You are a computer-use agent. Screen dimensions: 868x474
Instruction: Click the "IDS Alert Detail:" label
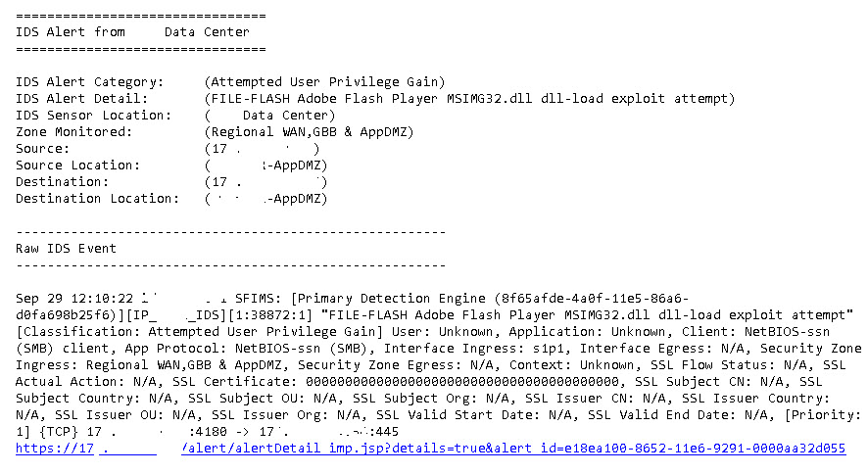tap(82, 98)
